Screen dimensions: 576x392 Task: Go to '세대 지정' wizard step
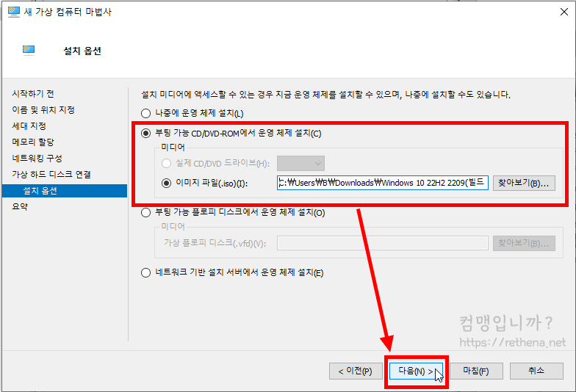click(29, 126)
